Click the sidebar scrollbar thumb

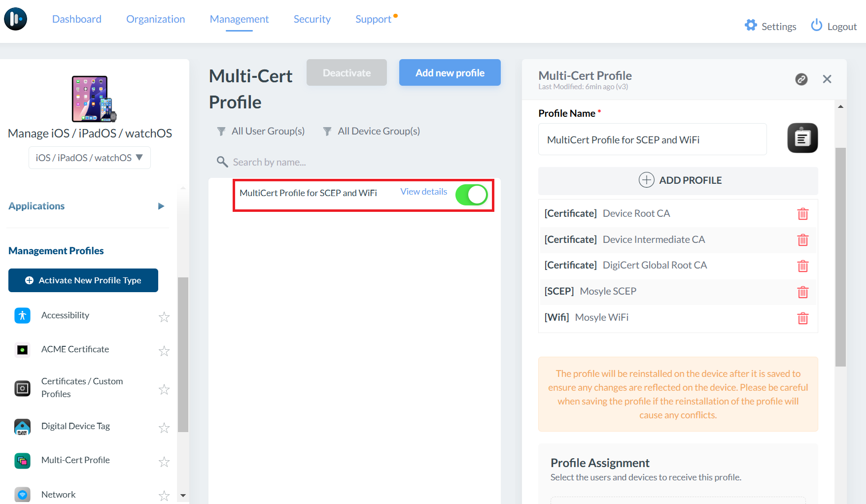(183, 354)
